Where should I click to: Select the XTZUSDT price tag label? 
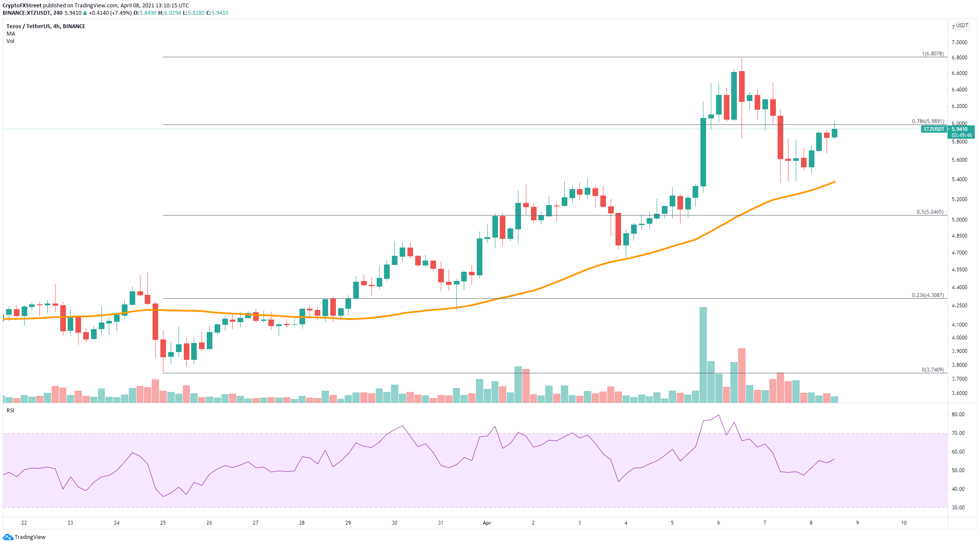934,129
